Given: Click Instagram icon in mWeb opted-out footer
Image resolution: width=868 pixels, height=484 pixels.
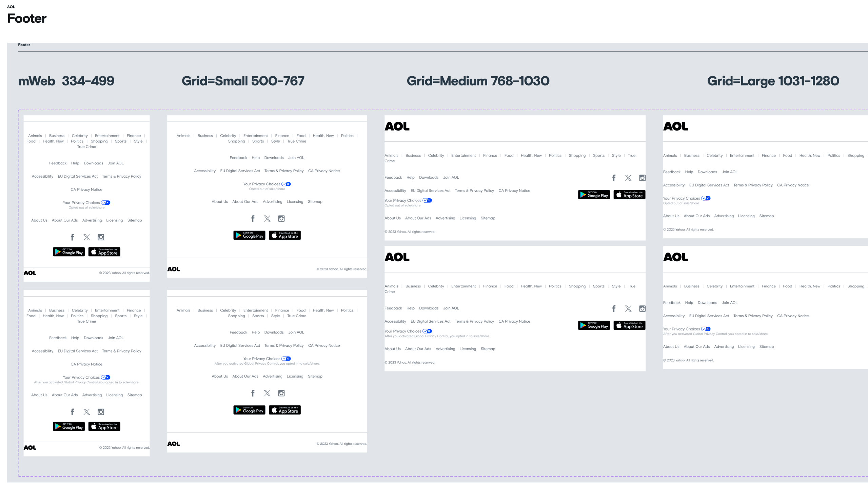Looking at the screenshot, I should [x=101, y=237].
